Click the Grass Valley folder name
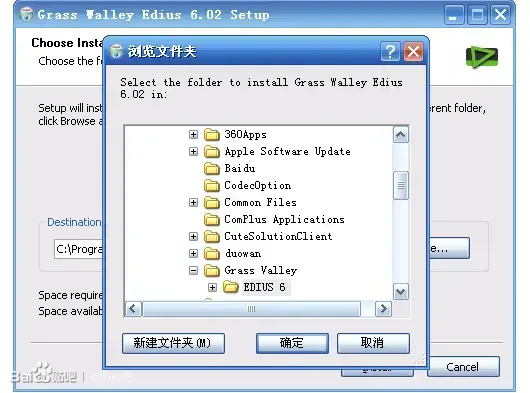 click(x=261, y=270)
